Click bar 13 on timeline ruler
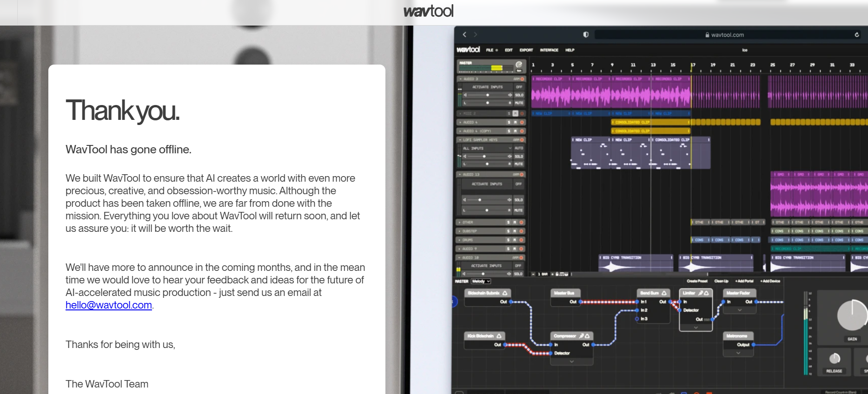Image resolution: width=868 pixels, height=394 pixels. click(653, 65)
